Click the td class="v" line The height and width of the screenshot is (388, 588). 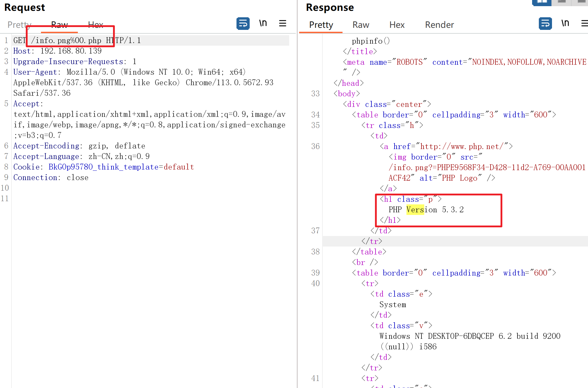[x=401, y=326]
